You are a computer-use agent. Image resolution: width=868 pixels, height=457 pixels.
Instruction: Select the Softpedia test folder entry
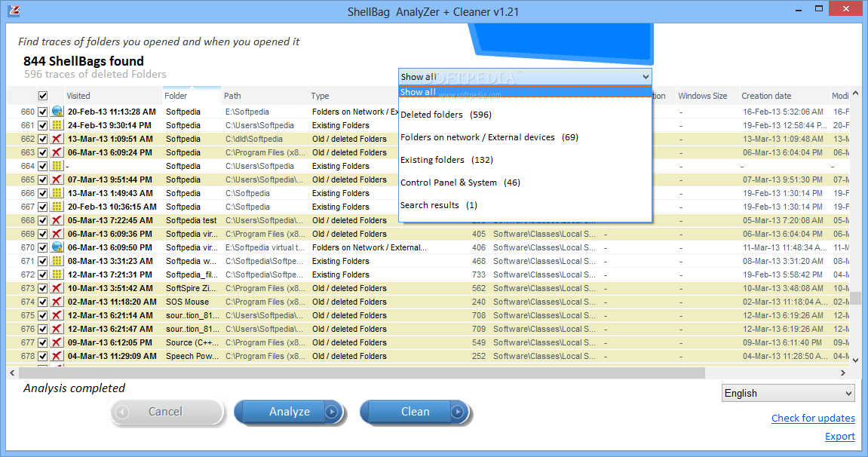point(191,220)
